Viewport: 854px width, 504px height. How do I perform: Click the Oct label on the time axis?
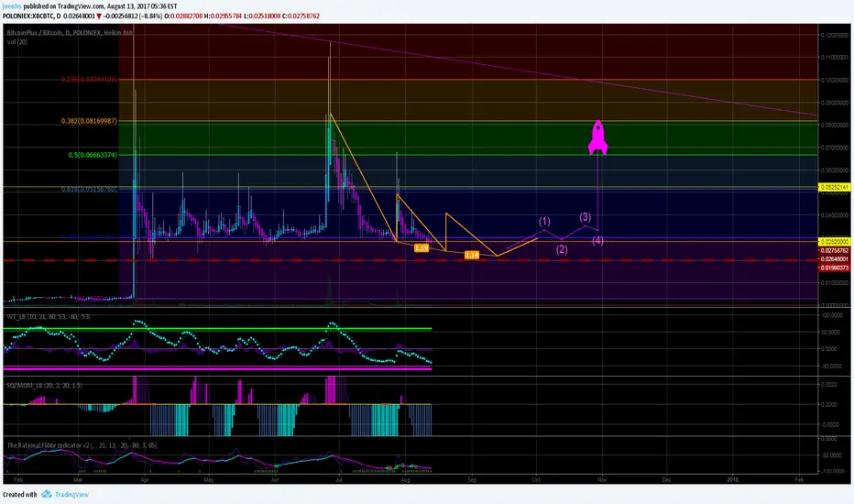click(536, 479)
